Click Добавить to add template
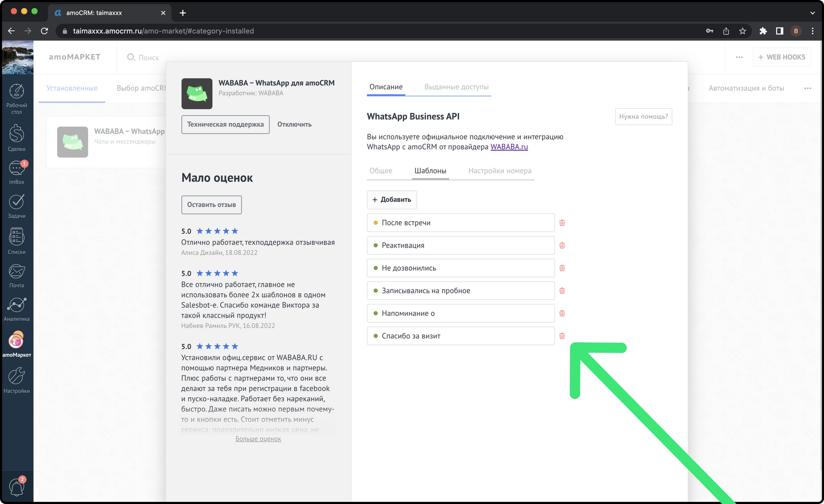Viewport: 824px width, 504px height. [x=392, y=200]
